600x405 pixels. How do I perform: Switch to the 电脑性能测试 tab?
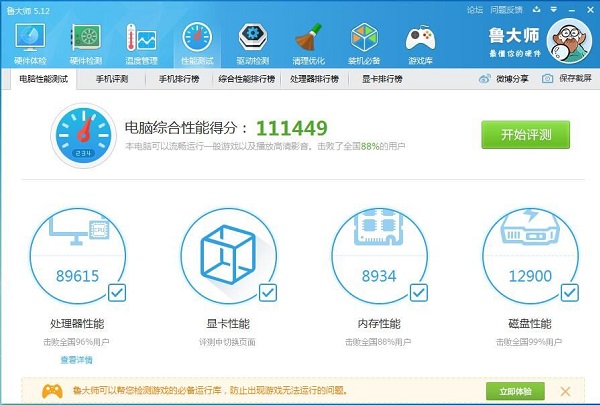pos(44,79)
